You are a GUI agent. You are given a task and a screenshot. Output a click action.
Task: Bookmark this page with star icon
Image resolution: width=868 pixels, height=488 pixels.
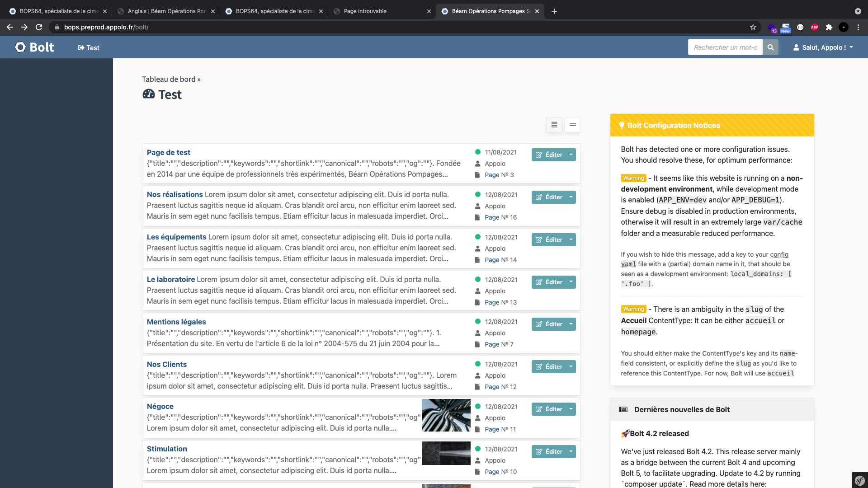[x=753, y=27]
